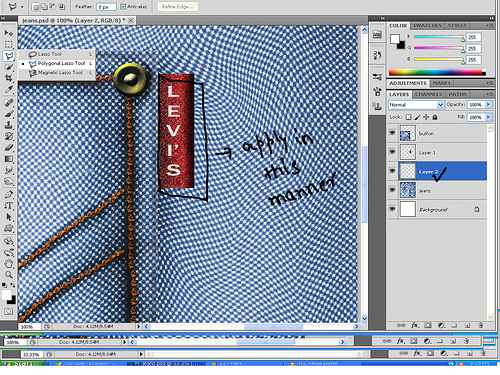This screenshot has width=500, height=375.
Task: Click the Color panel foreground swatch
Action: pos(395,39)
